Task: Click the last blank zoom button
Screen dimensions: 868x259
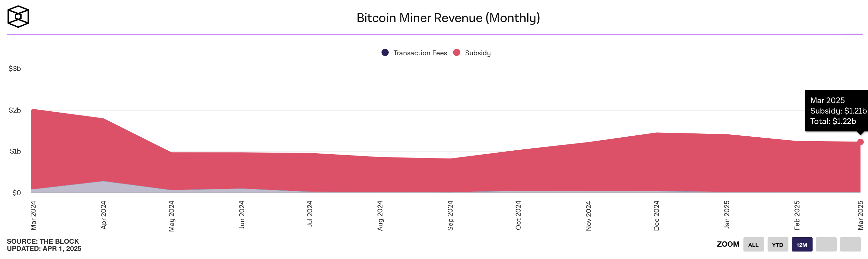Action: tap(850, 245)
